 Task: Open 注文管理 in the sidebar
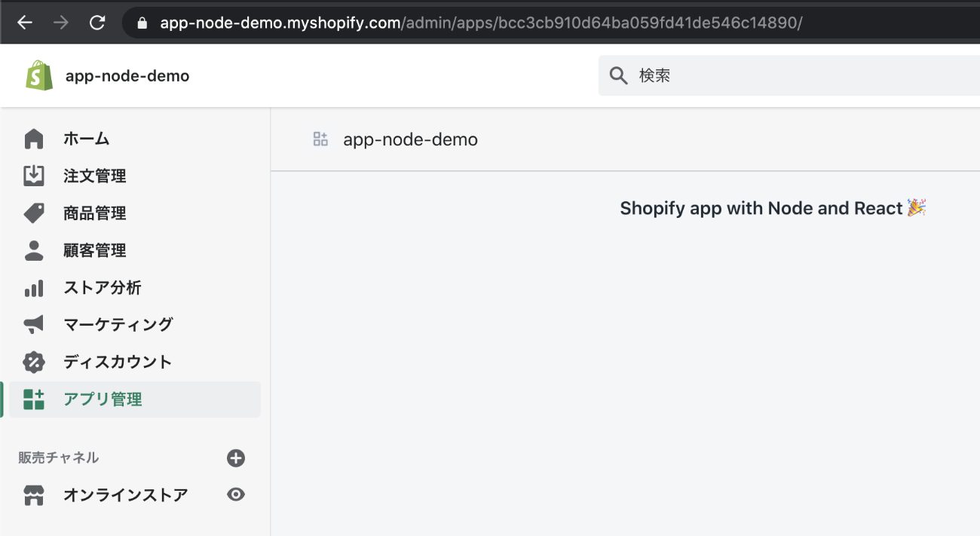(x=95, y=176)
